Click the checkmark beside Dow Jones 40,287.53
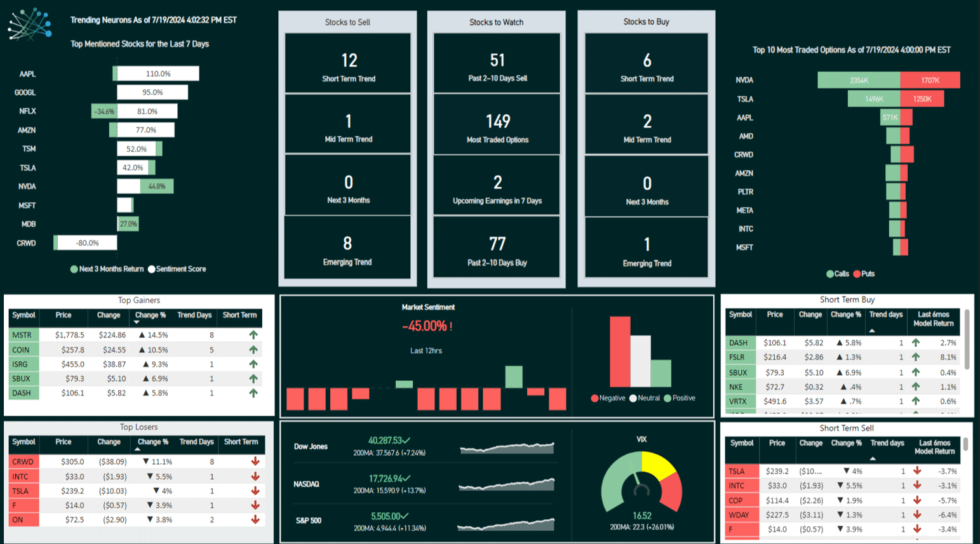Image resolution: width=980 pixels, height=544 pixels. click(406, 440)
